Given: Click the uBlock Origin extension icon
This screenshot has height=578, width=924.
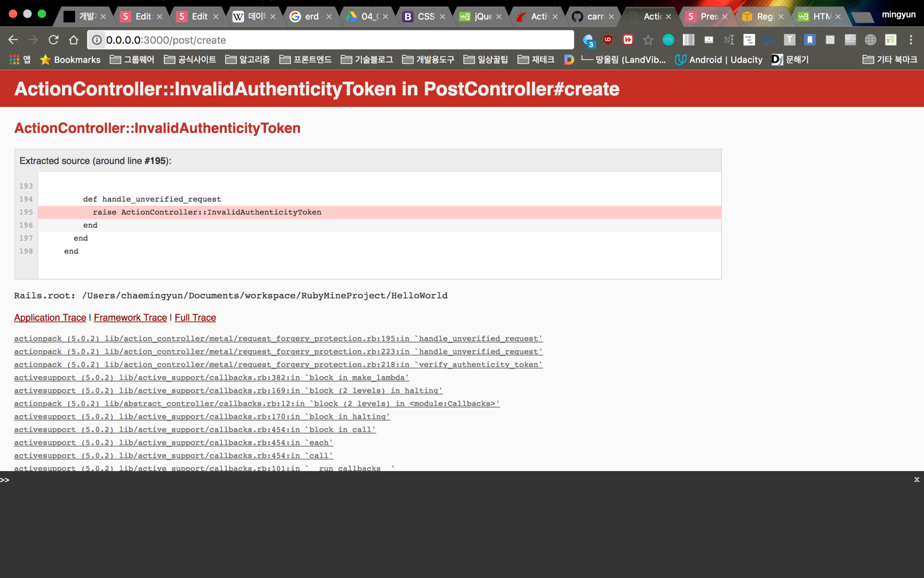Looking at the screenshot, I should pyautogui.click(x=607, y=40).
